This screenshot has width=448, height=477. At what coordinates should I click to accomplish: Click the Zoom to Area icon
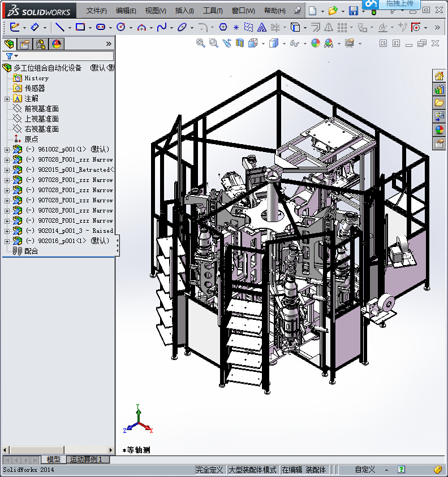pyautogui.click(x=213, y=43)
